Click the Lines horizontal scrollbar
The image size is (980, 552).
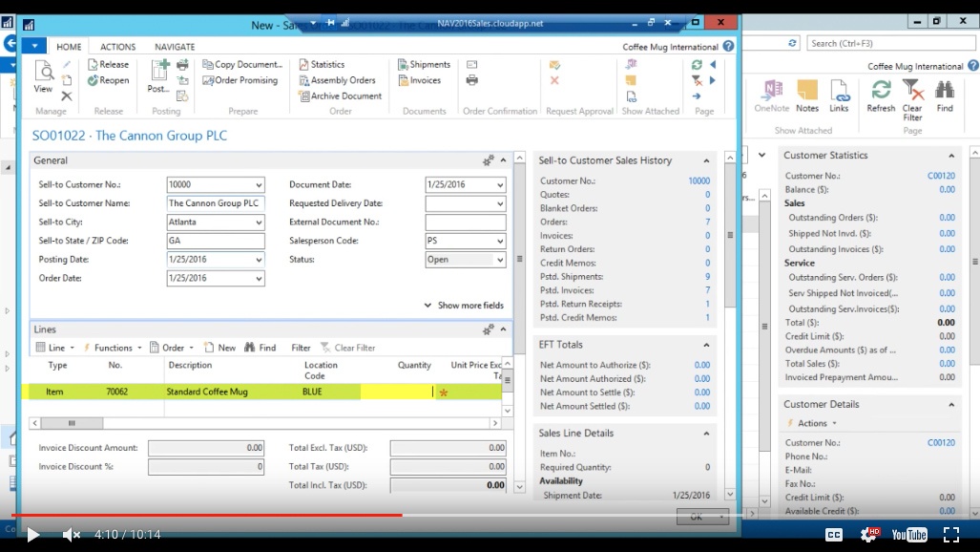[x=265, y=423]
